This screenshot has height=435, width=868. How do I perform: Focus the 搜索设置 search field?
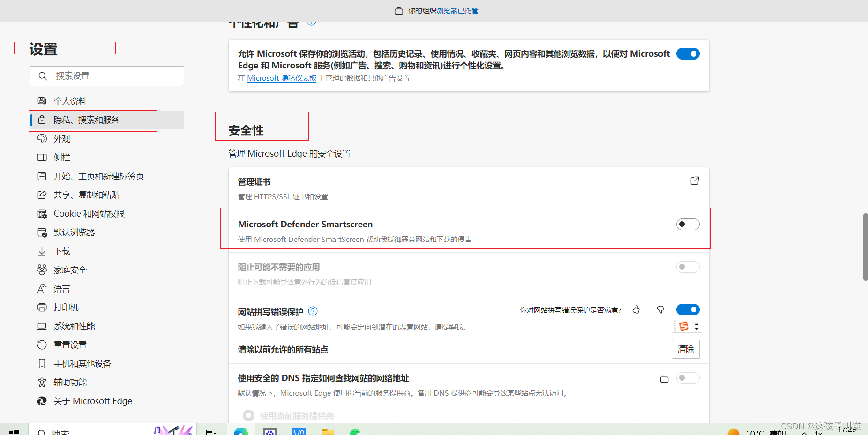(x=107, y=76)
